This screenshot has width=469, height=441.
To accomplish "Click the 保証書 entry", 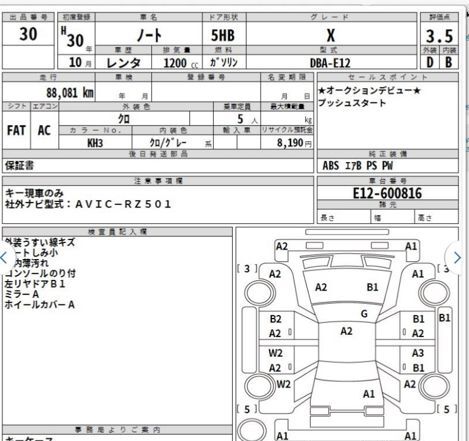I will click(19, 165).
